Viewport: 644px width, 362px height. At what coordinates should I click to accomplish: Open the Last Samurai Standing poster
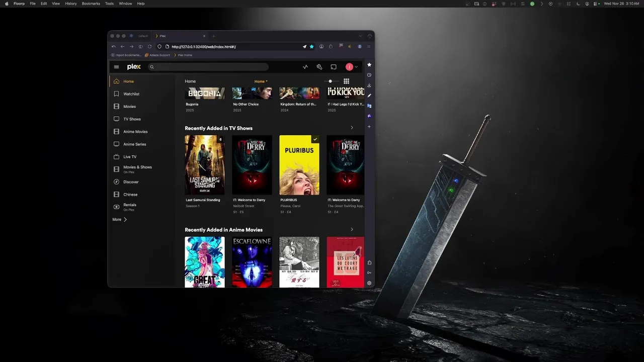[205, 165]
